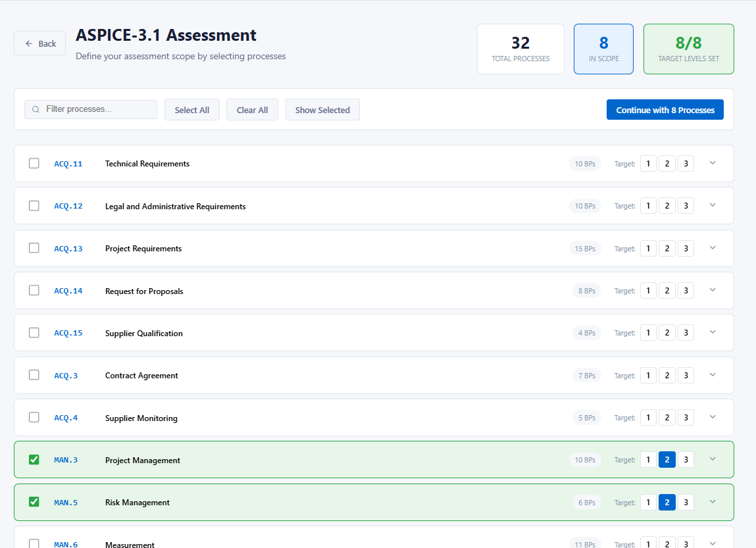Screen dimensions: 756x548
Task: Click the 15 BPs badge for ACQ.13
Action: point(585,249)
